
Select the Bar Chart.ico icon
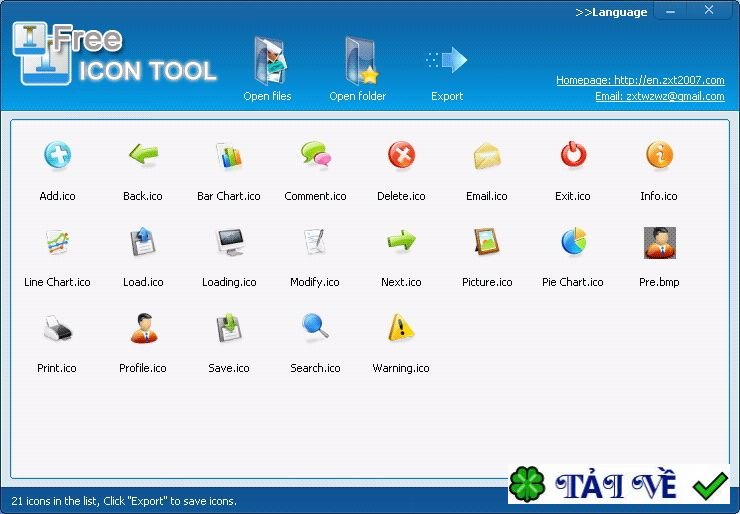pyautogui.click(x=229, y=155)
